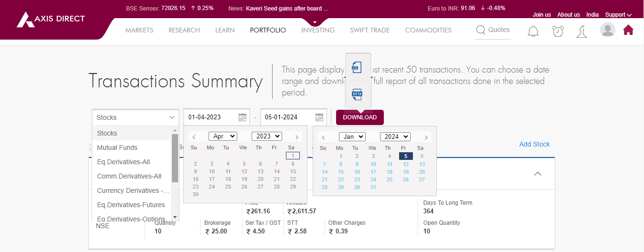The image size is (644, 252).
Task: Go to home via house icon
Action: pos(628,30)
